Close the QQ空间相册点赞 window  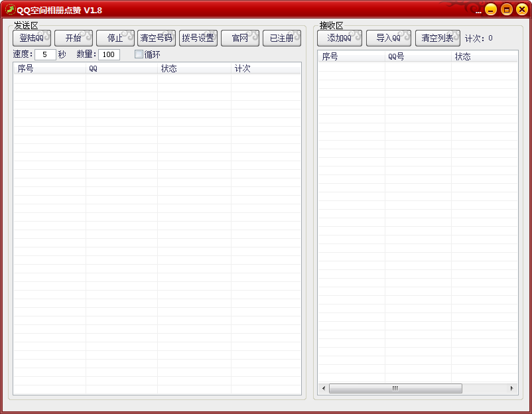522,9
